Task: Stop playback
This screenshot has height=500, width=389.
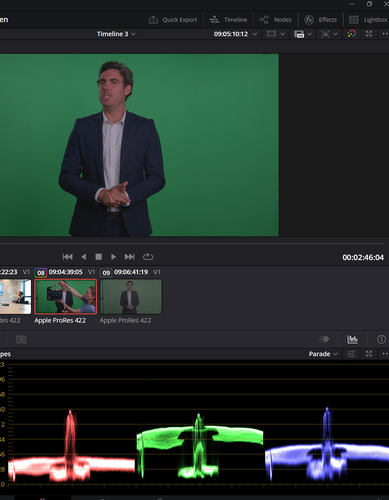Action: 98,257
